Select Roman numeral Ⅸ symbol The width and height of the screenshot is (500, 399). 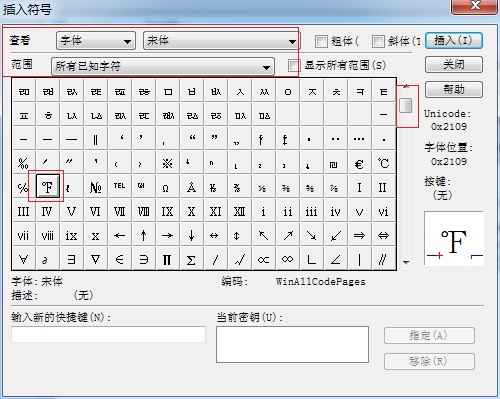[x=167, y=211]
